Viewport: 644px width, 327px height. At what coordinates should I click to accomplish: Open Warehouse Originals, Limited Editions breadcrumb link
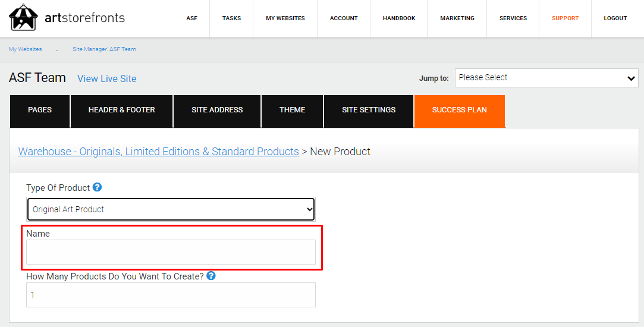pos(159,152)
